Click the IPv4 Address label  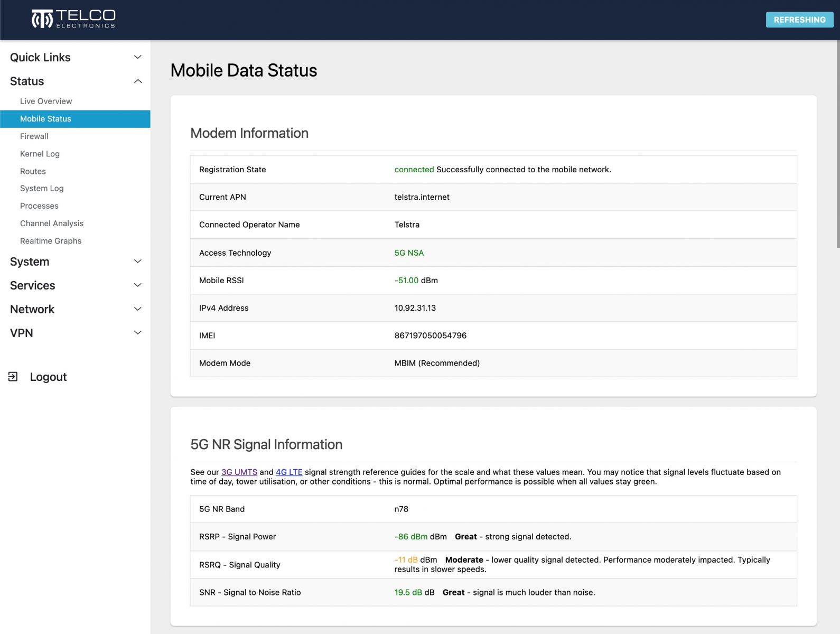click(223, 307)
